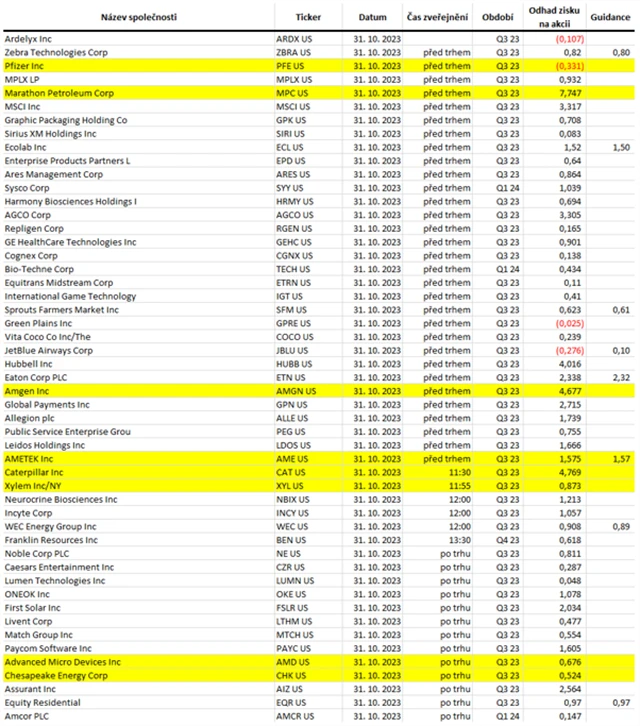The height and width of the screenshot is (726, 640).
Task: Click ticker 'LUMN US'
Action: pos(295,581)
